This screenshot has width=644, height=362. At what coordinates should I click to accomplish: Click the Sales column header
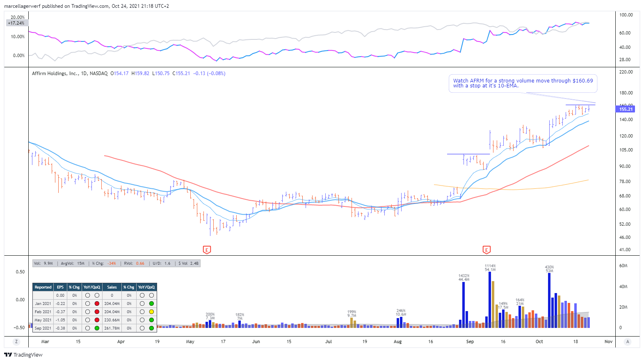(x=112, y=287)
